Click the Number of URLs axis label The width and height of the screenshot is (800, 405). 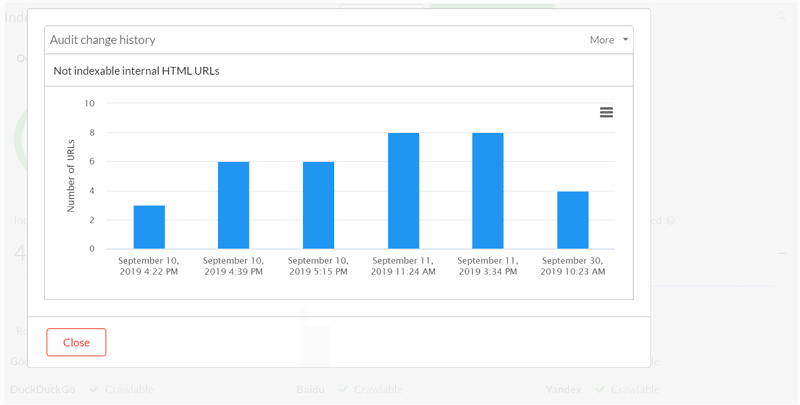pos(71,176)
